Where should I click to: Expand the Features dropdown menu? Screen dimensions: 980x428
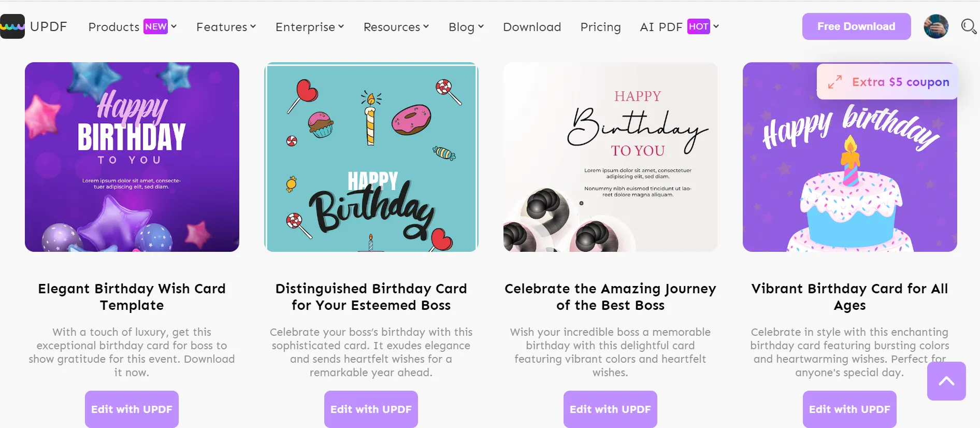click(x=226, y=27)
